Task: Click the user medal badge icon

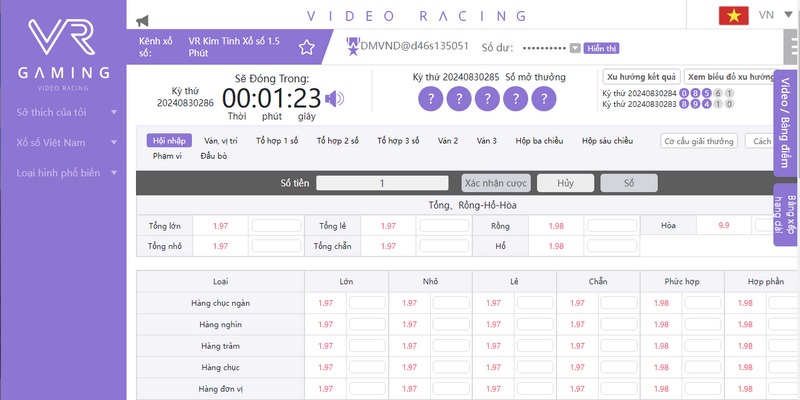Action: point(352,45)
